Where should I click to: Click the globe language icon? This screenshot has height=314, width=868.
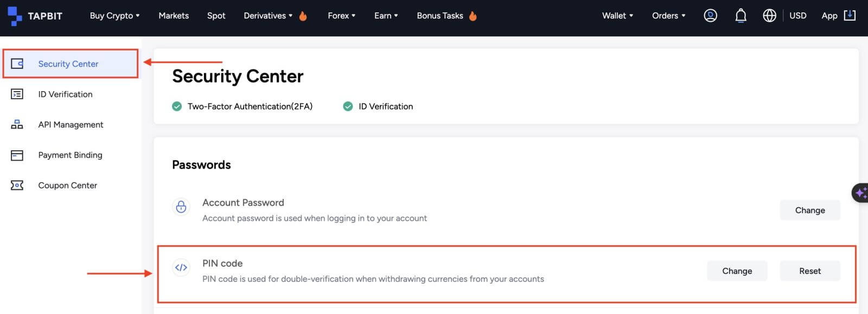[x=769, y=16]
